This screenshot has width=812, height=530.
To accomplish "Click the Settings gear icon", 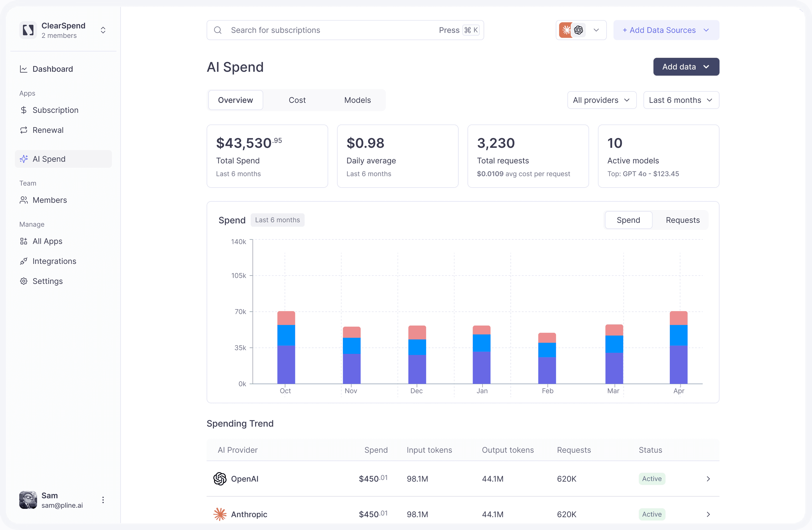I will 24,281.
